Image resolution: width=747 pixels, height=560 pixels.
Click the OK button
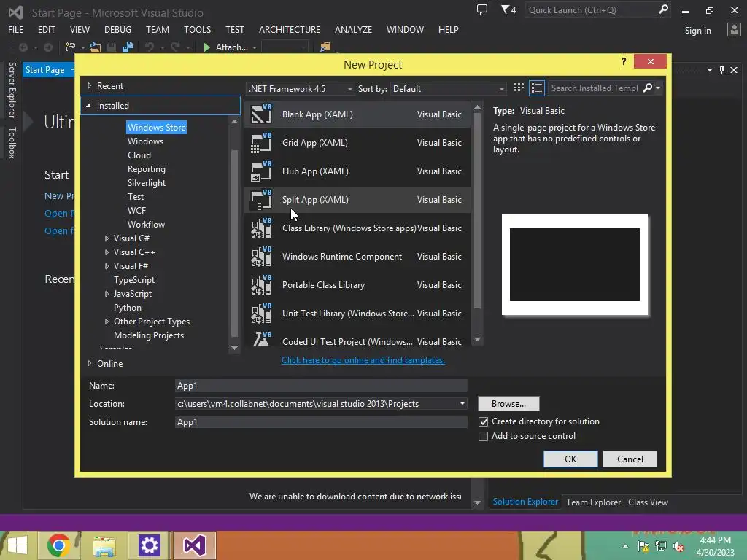(570, 459)
